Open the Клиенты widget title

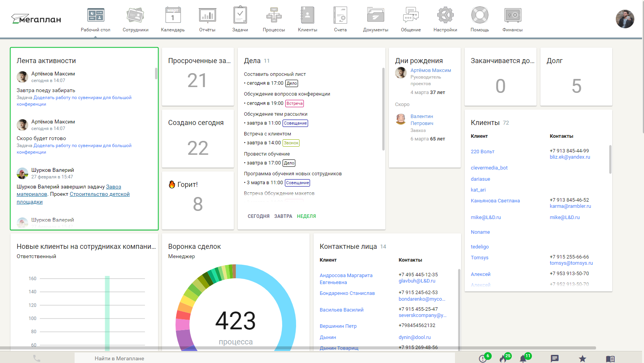[485, 123]
